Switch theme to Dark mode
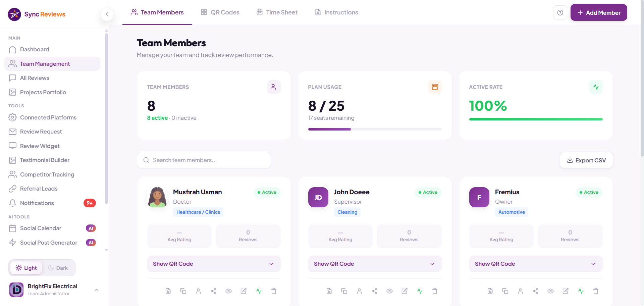 58,268
